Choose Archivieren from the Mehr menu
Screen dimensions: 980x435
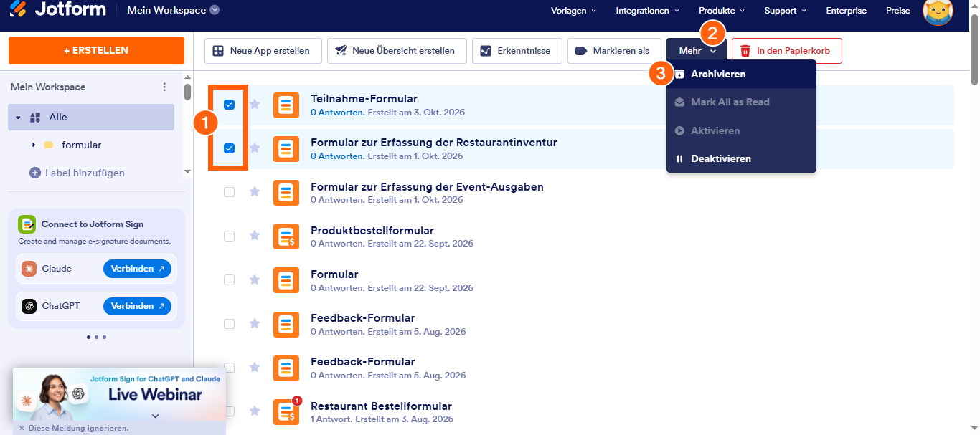point(741,74)
